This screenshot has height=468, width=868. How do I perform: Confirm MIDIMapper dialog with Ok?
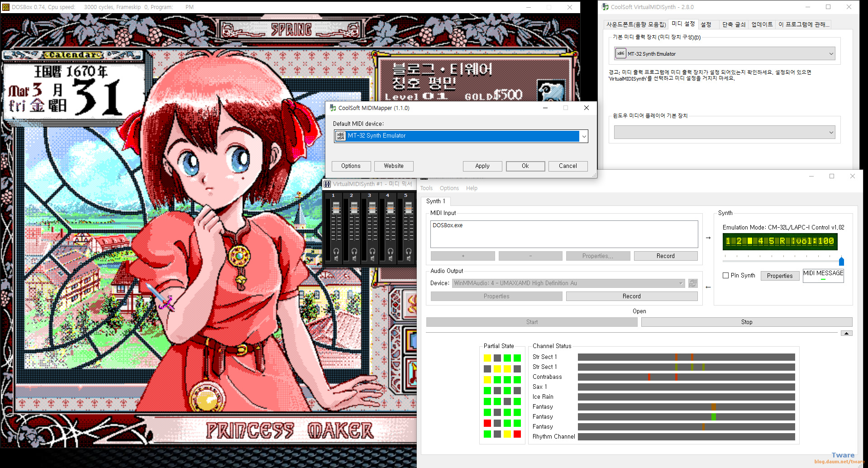click(525, 166)
